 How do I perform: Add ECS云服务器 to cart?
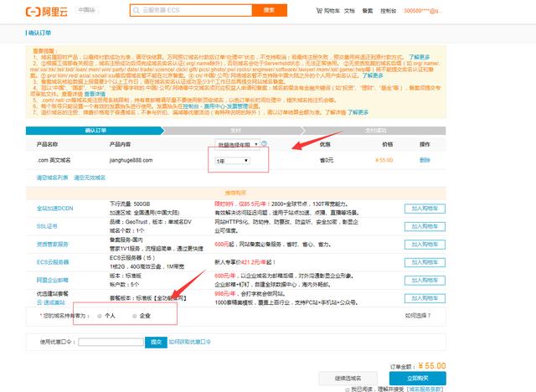click(425, 262)
